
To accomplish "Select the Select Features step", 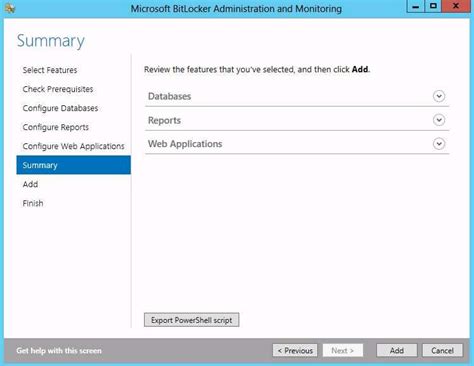I will click(x=50, y=70).
